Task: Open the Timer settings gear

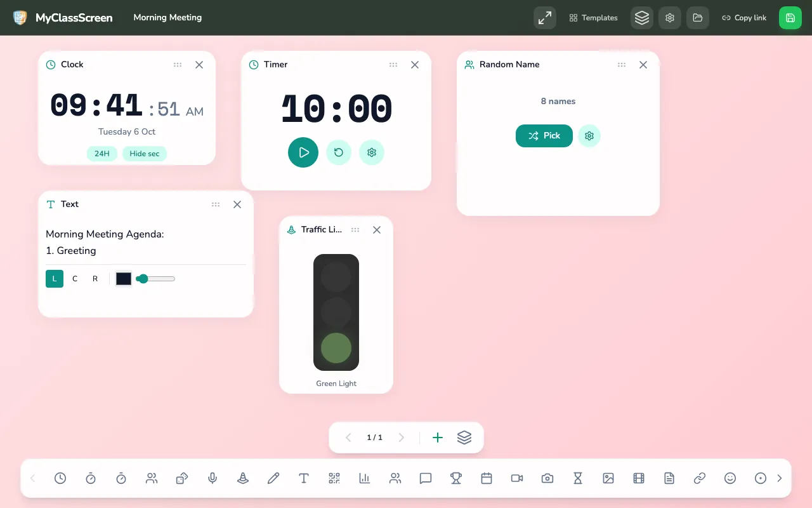Action: tap(372, 152)
